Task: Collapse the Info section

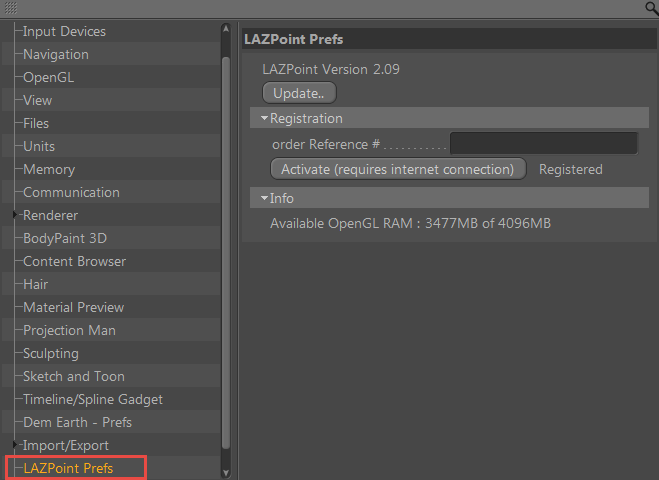Action: (264, 198)
